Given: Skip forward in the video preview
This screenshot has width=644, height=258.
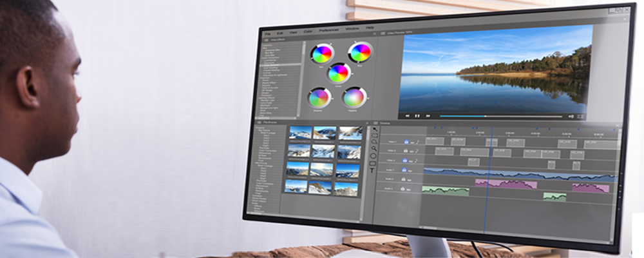Looking at the screenshot, I should 428,116.
